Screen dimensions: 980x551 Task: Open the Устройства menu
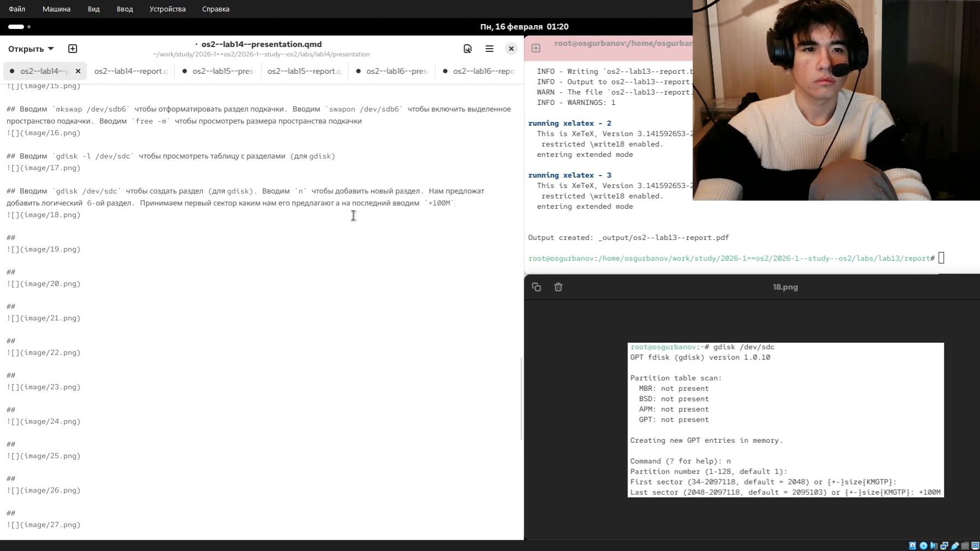(167, 9)
